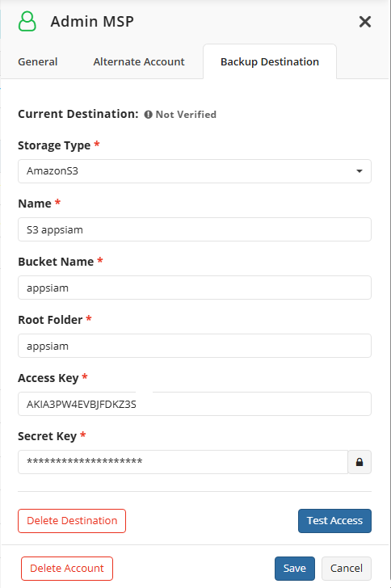The image size is (391, 588).
Task: Click the Not Verified status text
Action: point(186,115)
